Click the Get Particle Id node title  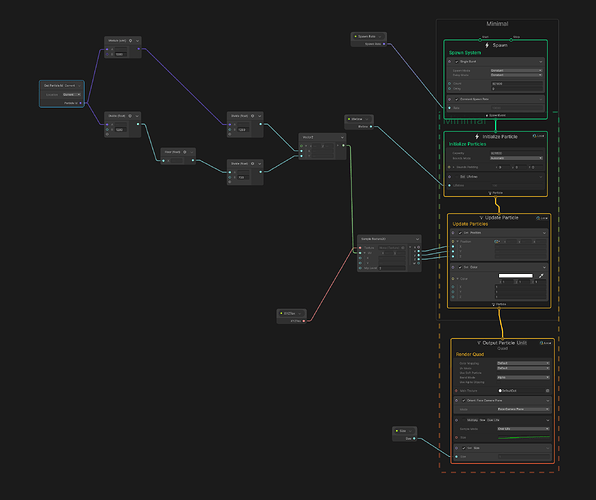click(x=54, y=86)
